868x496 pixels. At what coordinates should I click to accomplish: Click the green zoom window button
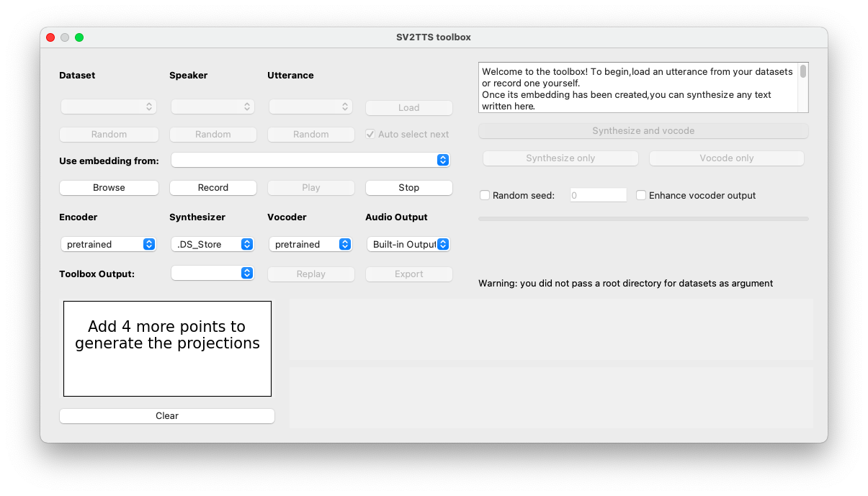(x=79, y=37)
